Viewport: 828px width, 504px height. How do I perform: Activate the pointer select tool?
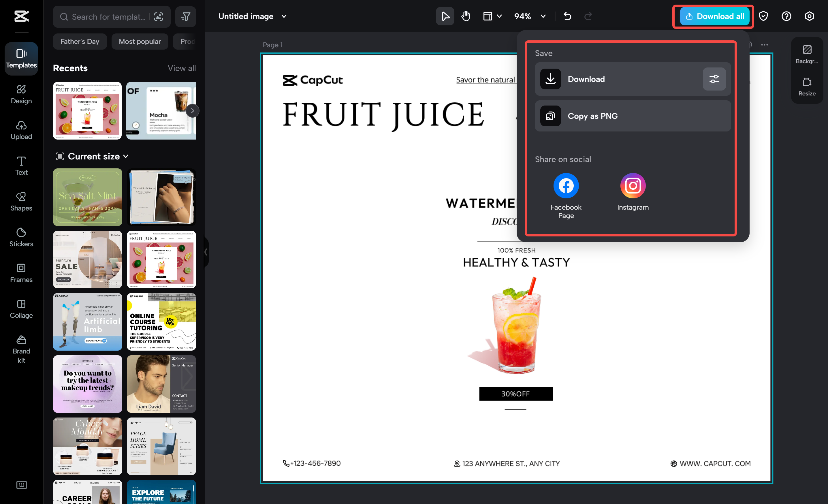pos(445,16)
